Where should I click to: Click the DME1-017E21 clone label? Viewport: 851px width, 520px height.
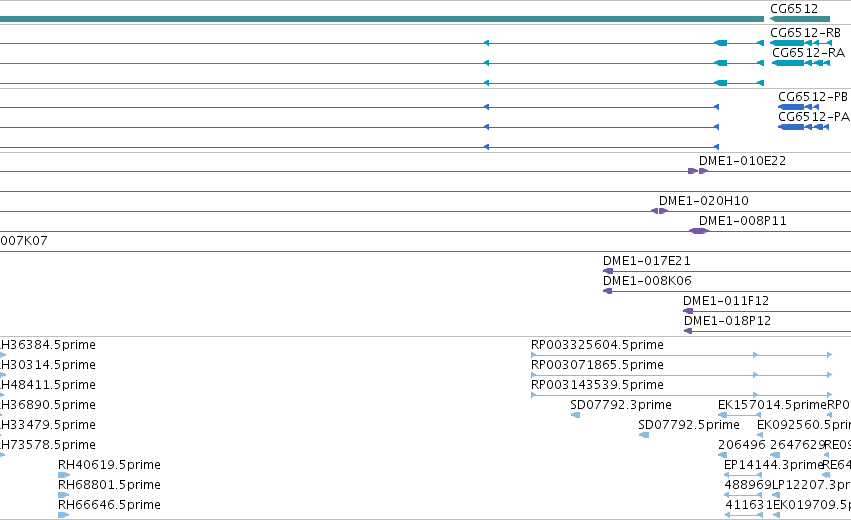point(646,261)
